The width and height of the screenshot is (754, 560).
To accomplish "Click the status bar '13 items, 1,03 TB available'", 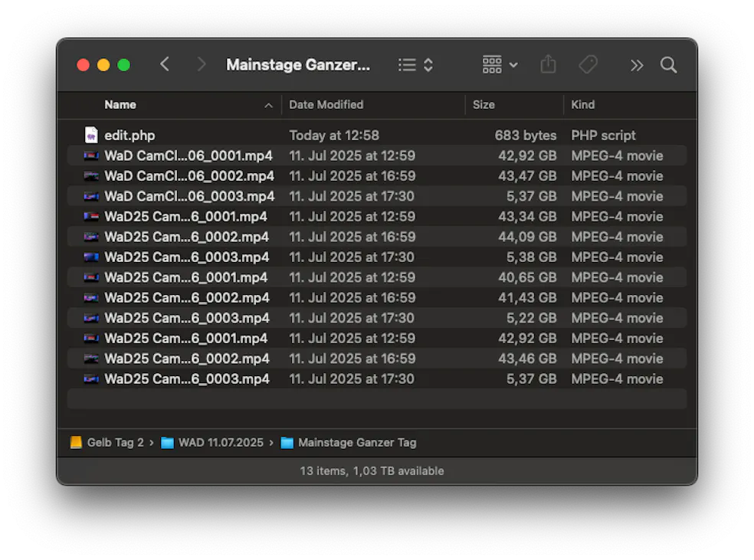I will (x=372, y=470).
